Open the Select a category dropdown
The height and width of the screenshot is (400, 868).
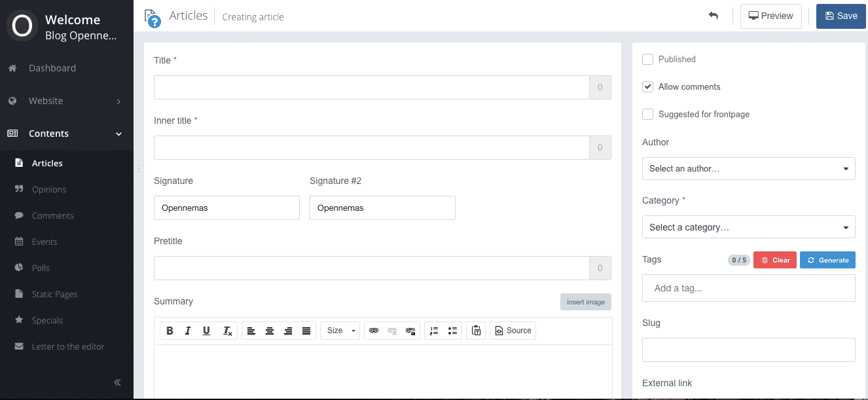point(749,227)
